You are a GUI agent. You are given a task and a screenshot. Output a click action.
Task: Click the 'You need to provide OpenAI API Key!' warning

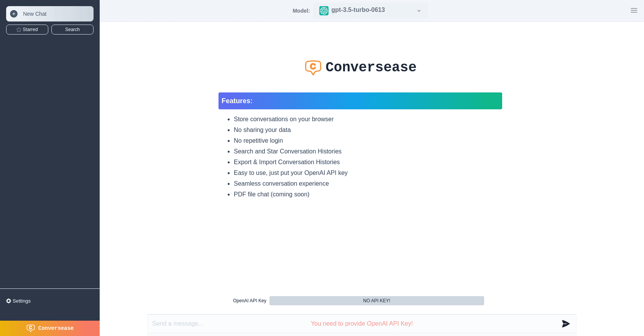click(x=362, y=324)
